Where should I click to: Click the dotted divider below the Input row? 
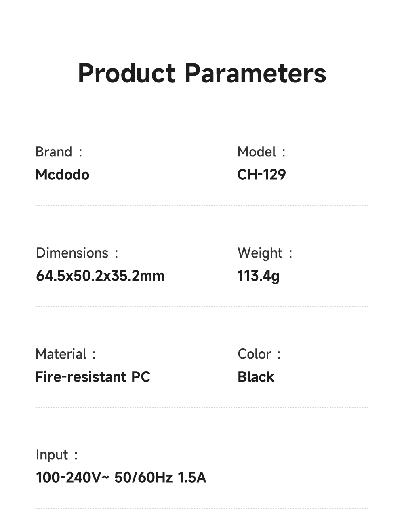(202, 508)
